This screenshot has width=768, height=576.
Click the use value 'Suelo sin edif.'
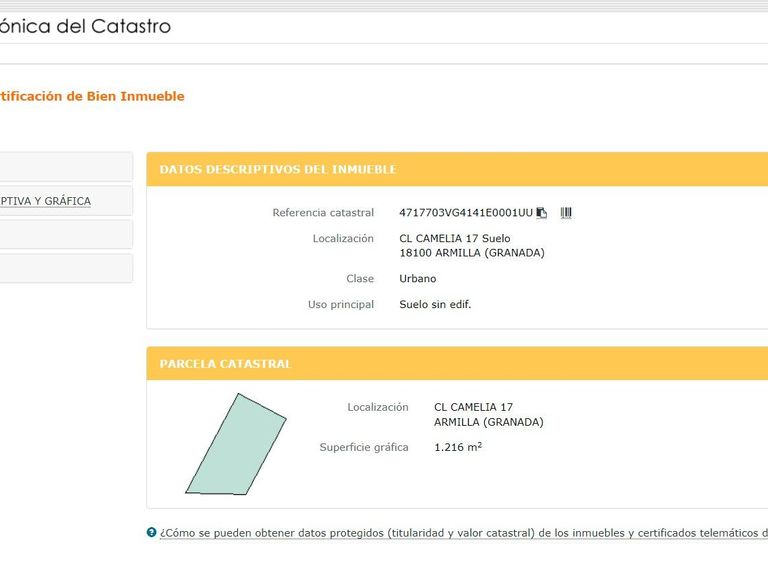(435, 305)
